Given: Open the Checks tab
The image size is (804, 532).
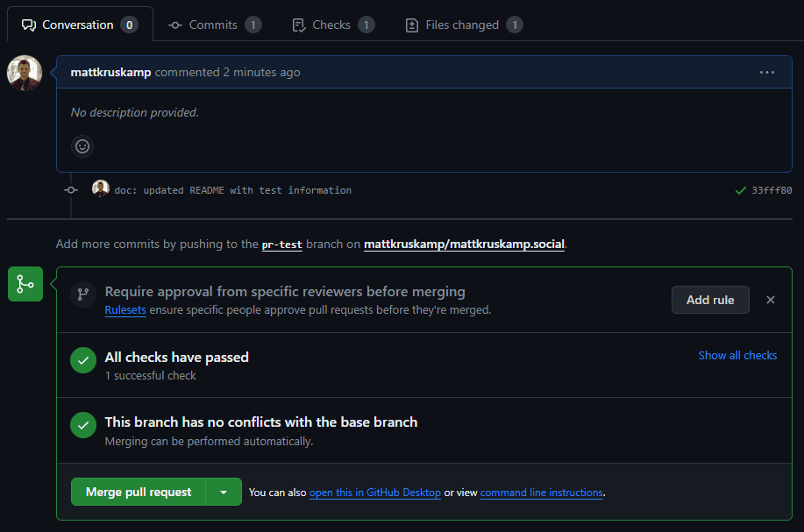Looking at the screenshot, I should (333, 25).
